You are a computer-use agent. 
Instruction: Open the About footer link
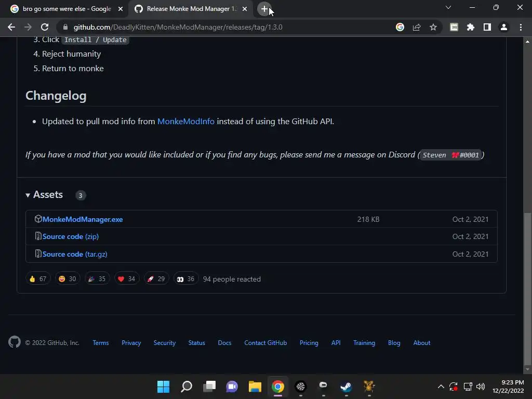422,343
